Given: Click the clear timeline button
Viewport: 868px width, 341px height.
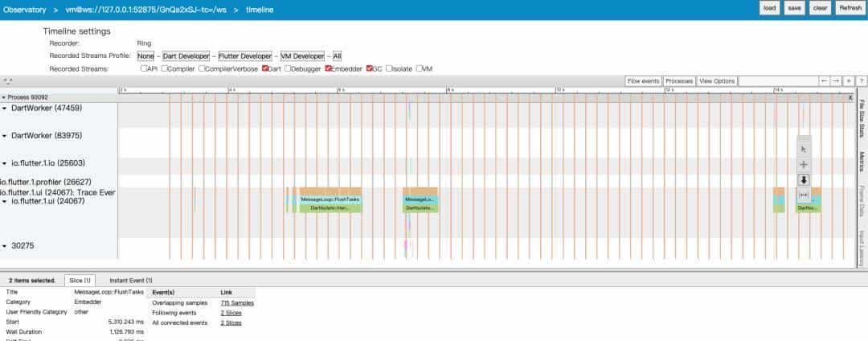Looking at the screenshot, I should pyautogui.click(x=820, y=8).
